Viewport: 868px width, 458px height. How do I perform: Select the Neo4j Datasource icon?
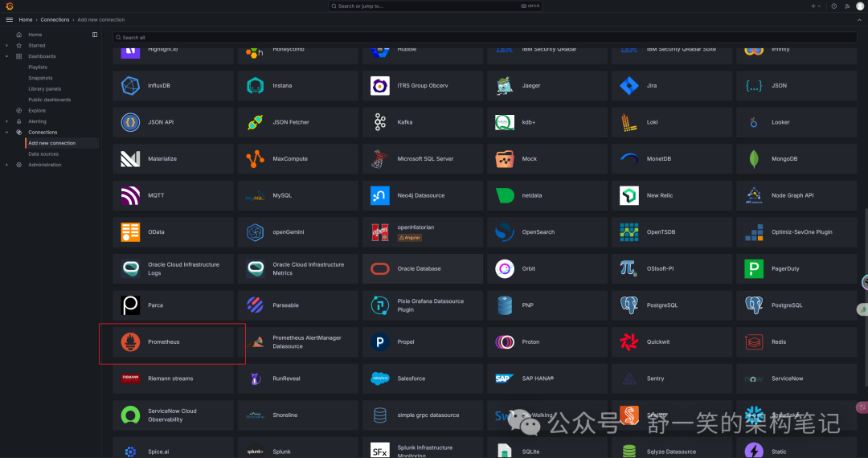point(379,195)
